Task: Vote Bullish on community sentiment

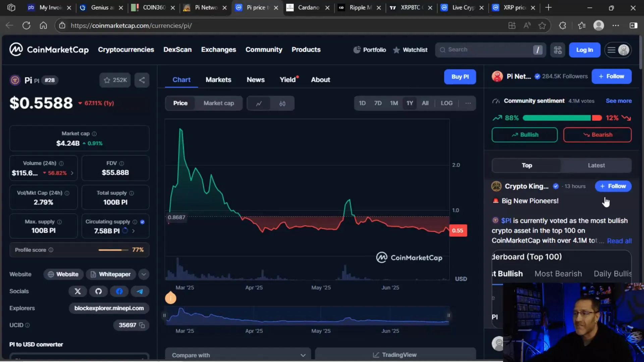Action: 525,135
